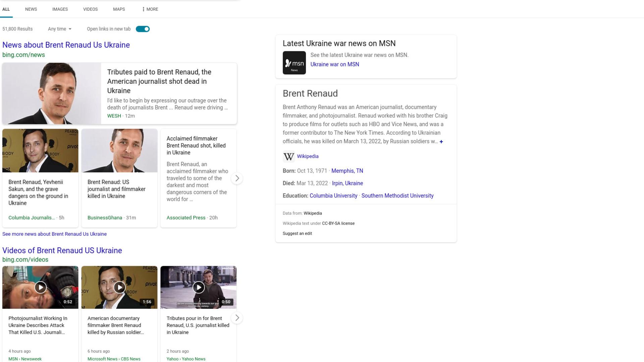This screenshot has height=362, width=644.
Task: Open Memphis, TN birthplace link
Action: [347, 171]
